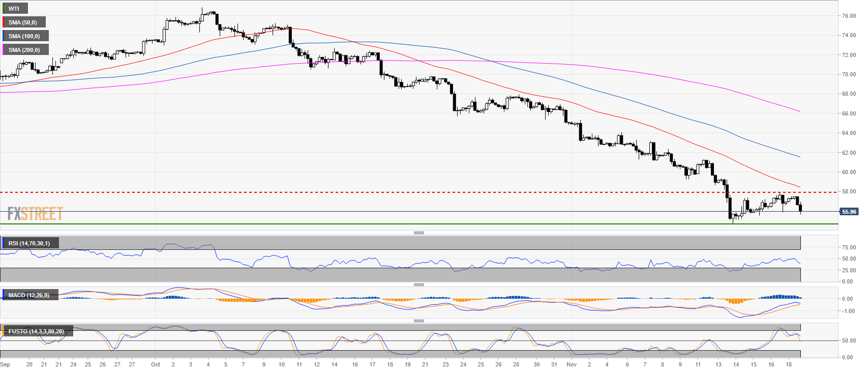Click the 76.00 price axis label
This screenshot has height=371, width=868.
point(848,16)
